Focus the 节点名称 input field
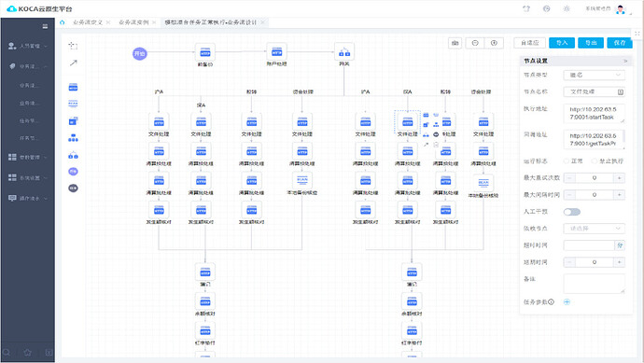The image size is (644, 363). point(595,91)
